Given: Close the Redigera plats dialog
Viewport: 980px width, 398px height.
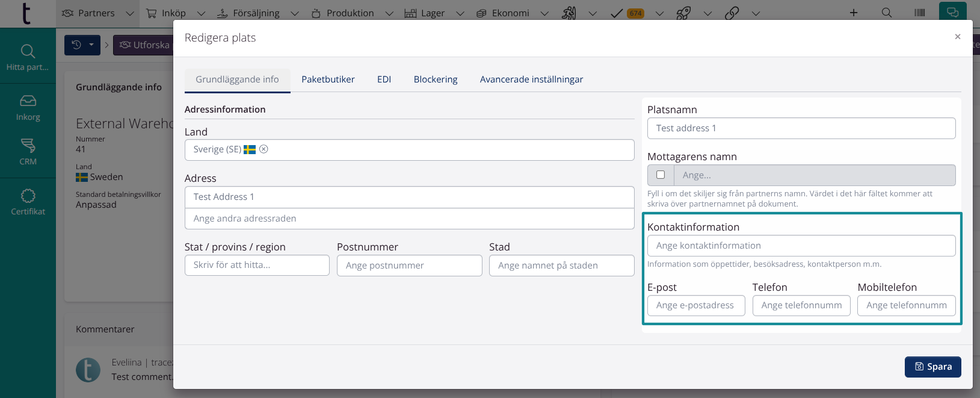Looking at the screenshot, I should tap(957, 37).
